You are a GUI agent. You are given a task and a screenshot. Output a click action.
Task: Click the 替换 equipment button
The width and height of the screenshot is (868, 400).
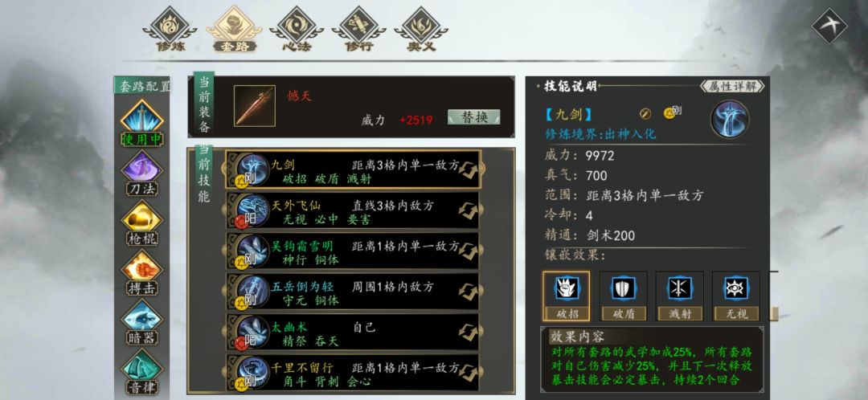[x=474, y=117]
